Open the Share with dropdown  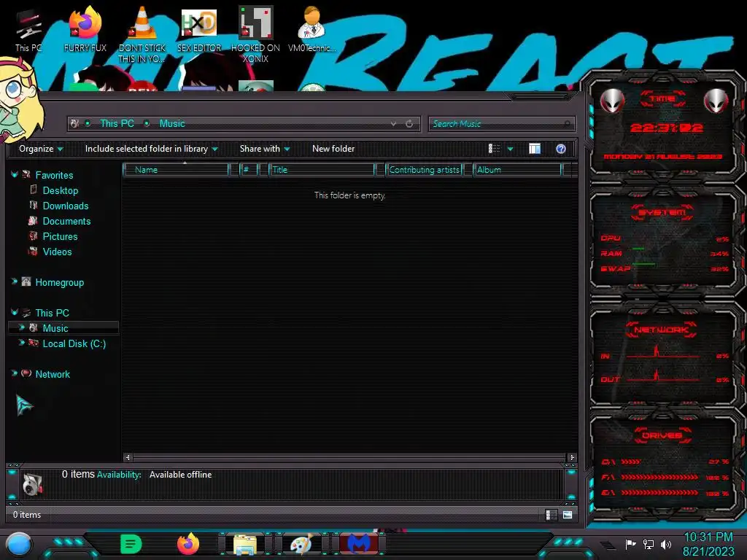(265, 149)
